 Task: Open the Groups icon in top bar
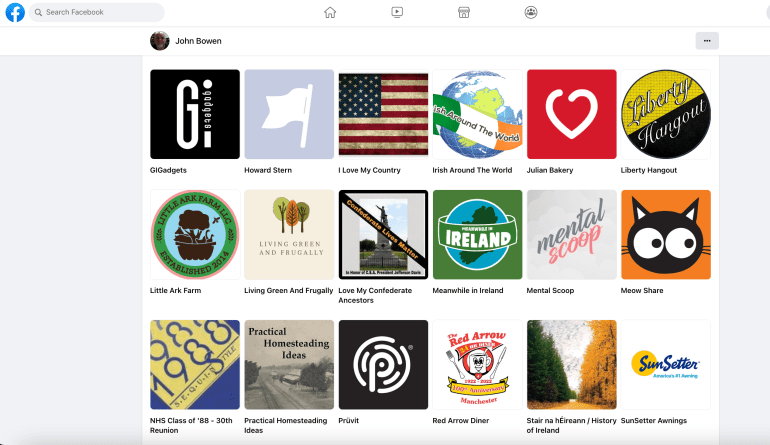pyautogui.click(x=530, y=12)
